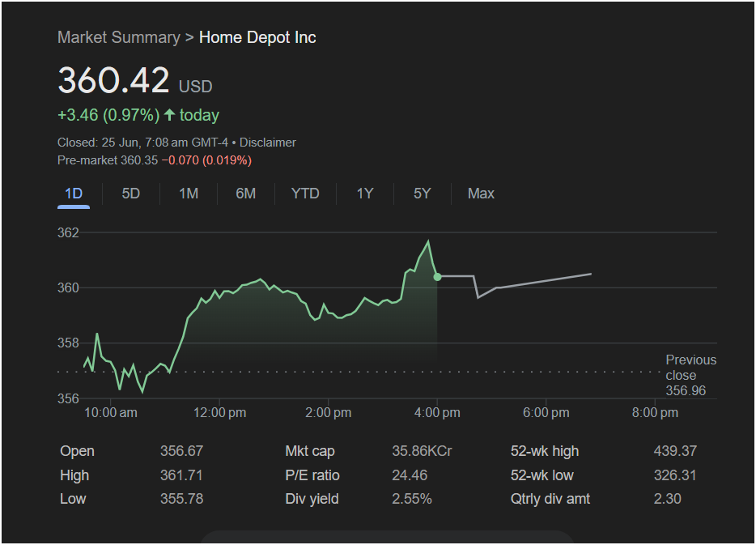756x545 pixels.
Task: Click the 4:00 pm axis label
Action: click(437, 413)
